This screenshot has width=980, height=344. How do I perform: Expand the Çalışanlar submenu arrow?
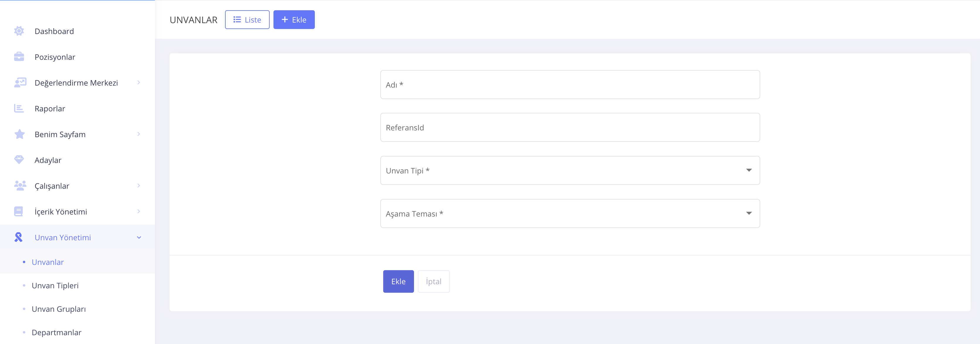(138, 185)
